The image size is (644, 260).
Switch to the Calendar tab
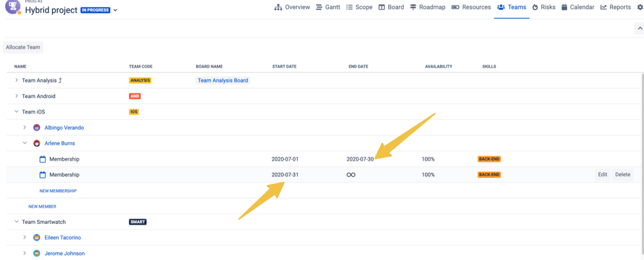[x=578, y=7]
